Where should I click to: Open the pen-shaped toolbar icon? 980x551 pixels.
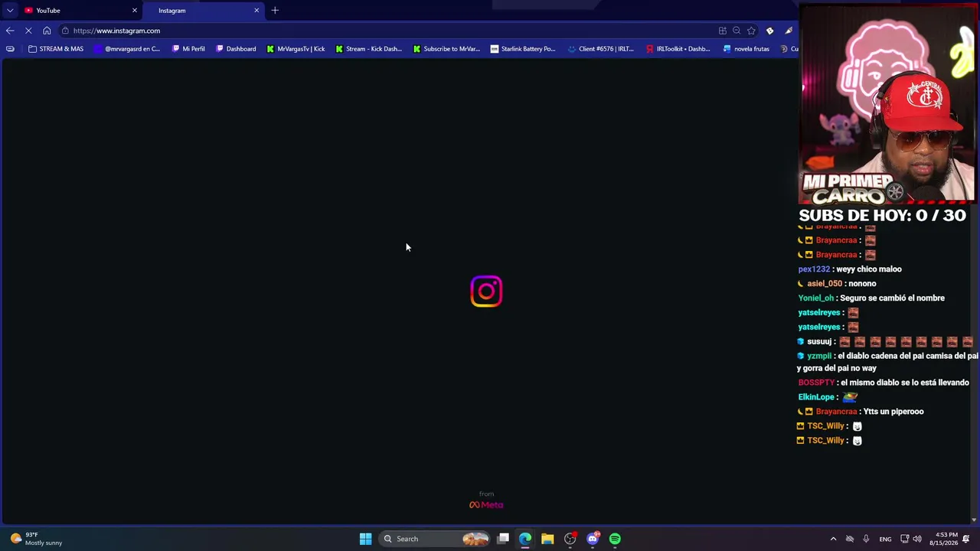(789, 31)
